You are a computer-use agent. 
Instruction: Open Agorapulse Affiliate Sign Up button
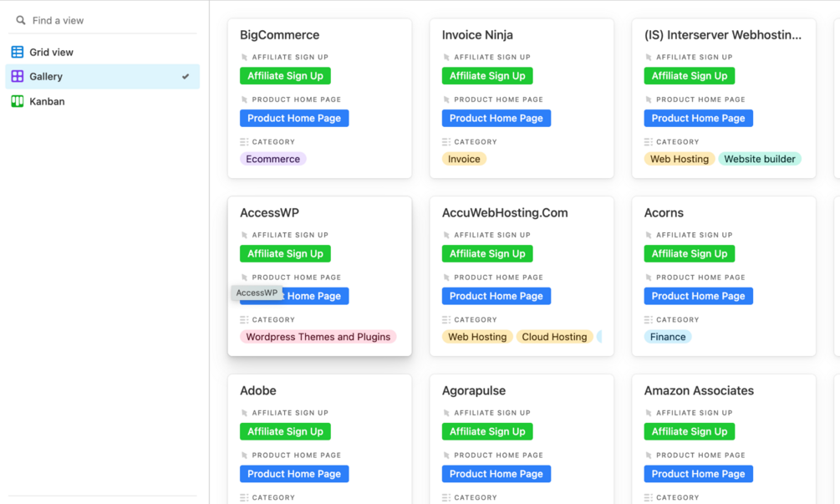pos(487,431)
